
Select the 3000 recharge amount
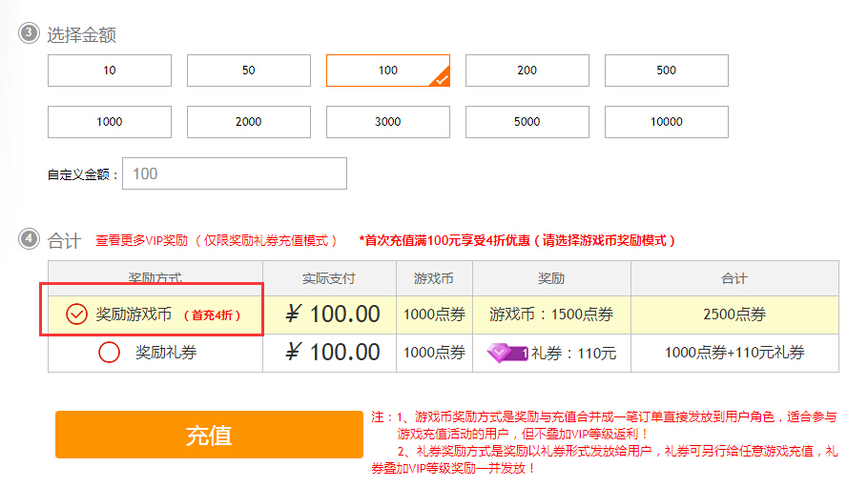tap(388, 122)
